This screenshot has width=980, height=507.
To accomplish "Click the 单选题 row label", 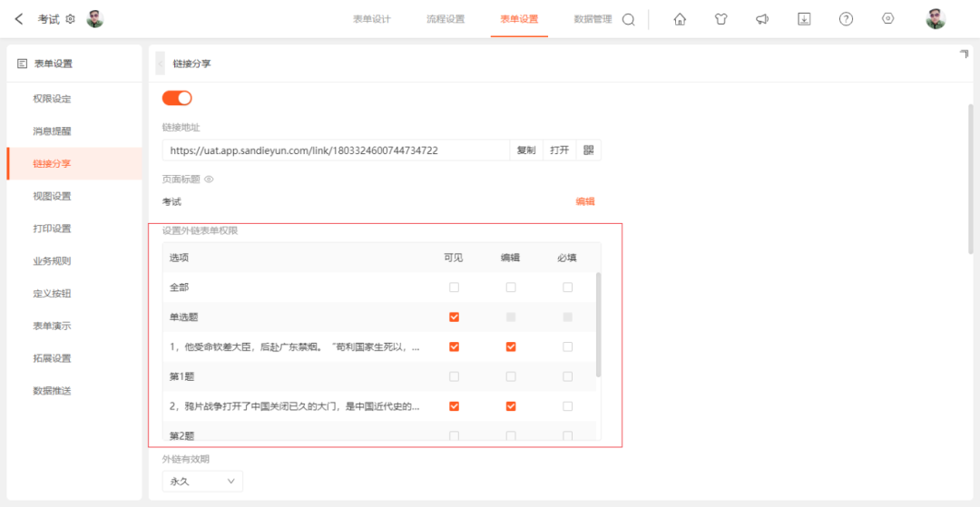I will 183,317.
